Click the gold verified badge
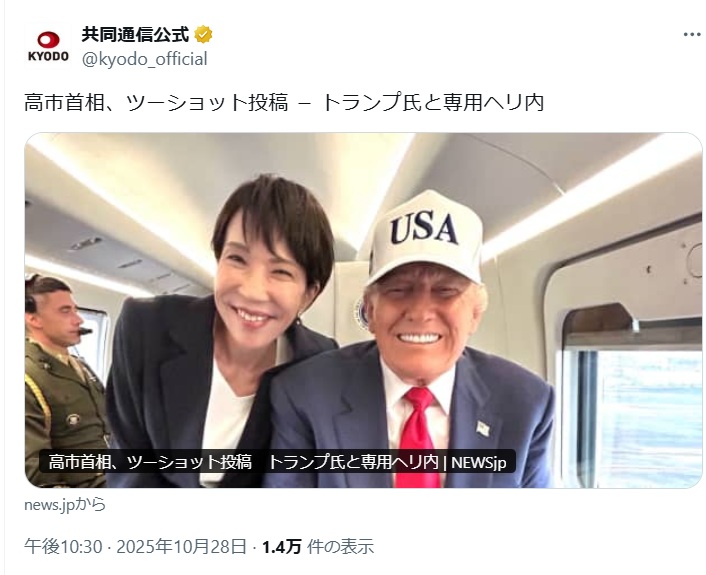The height and width of the screenshot is (575, 706). tap(204, 35)
